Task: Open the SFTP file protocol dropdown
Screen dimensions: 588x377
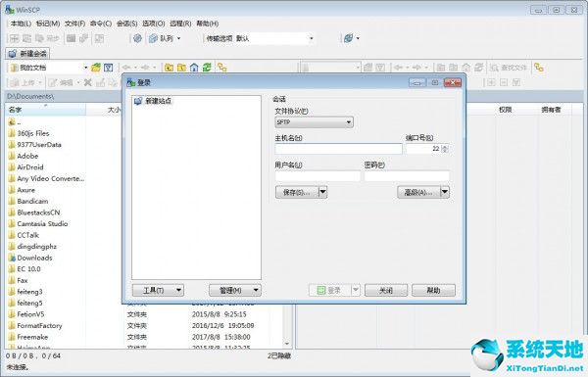Action: (x=314, y=122)
